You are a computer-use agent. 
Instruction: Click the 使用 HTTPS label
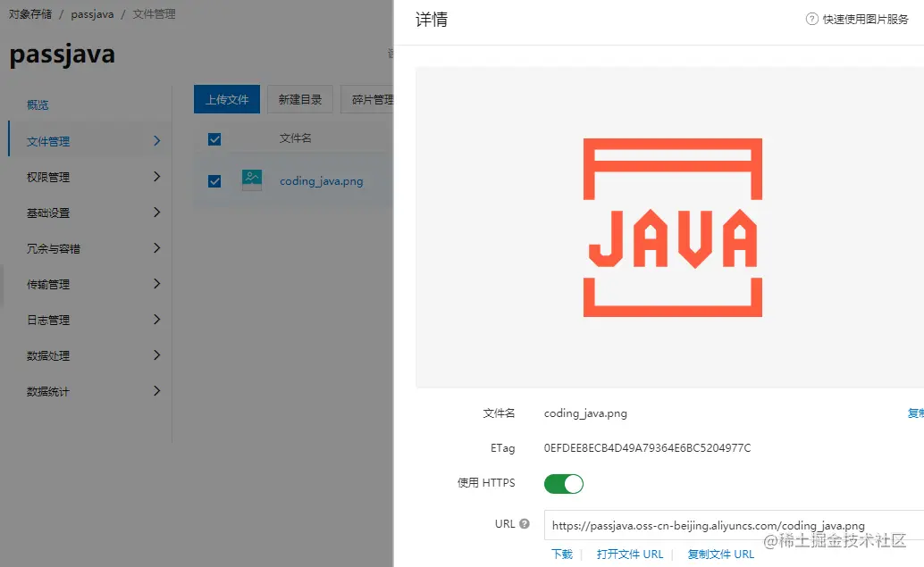tap(486, 483)
